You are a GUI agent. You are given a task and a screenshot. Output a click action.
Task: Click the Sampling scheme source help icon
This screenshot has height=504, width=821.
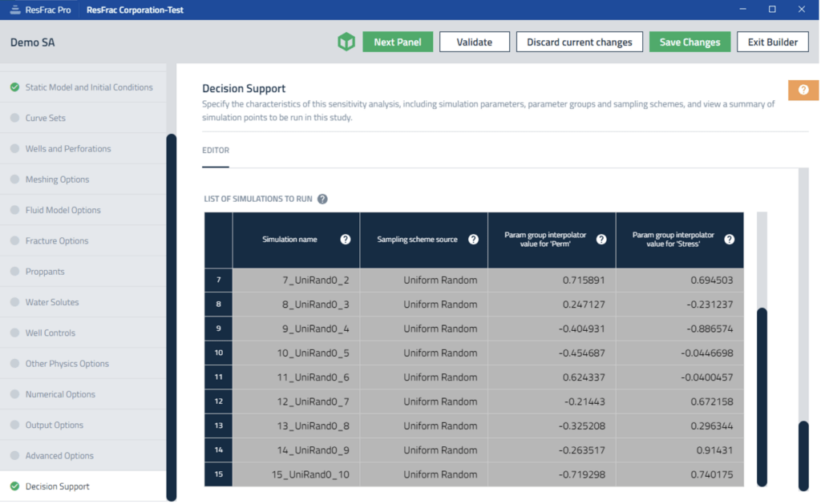coord(473,240)
